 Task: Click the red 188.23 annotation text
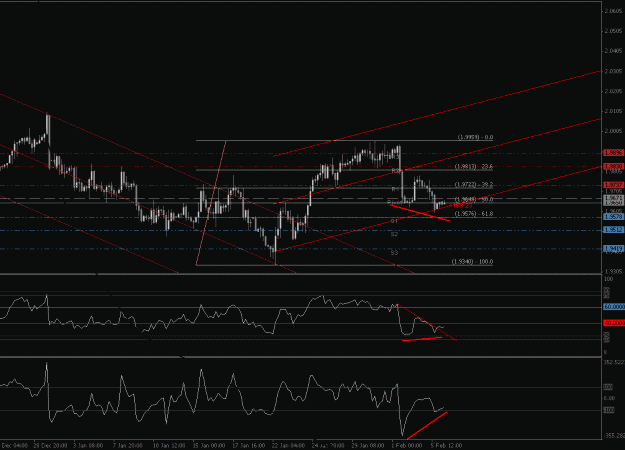point(462,206)
